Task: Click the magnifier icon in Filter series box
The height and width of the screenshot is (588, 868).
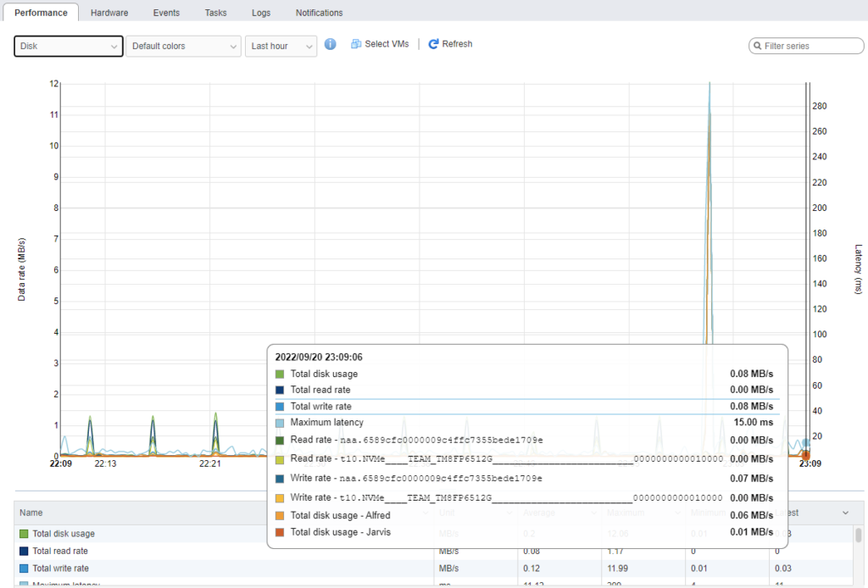Action: point(757,46)
